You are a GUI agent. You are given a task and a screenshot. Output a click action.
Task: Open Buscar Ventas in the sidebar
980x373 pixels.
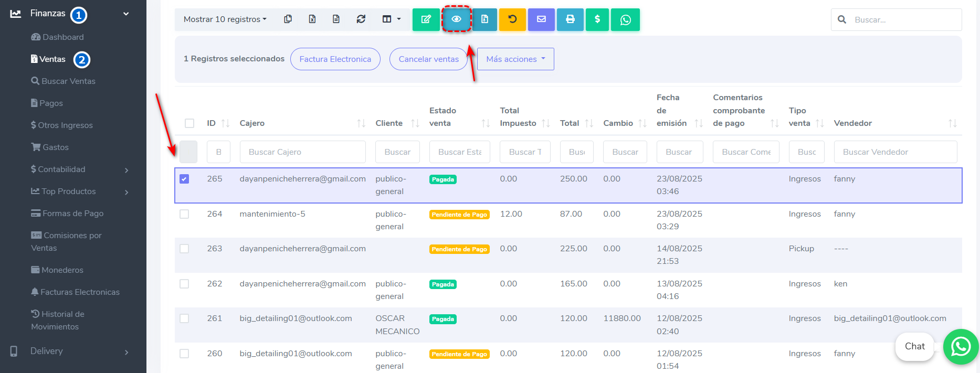(64, 81)
